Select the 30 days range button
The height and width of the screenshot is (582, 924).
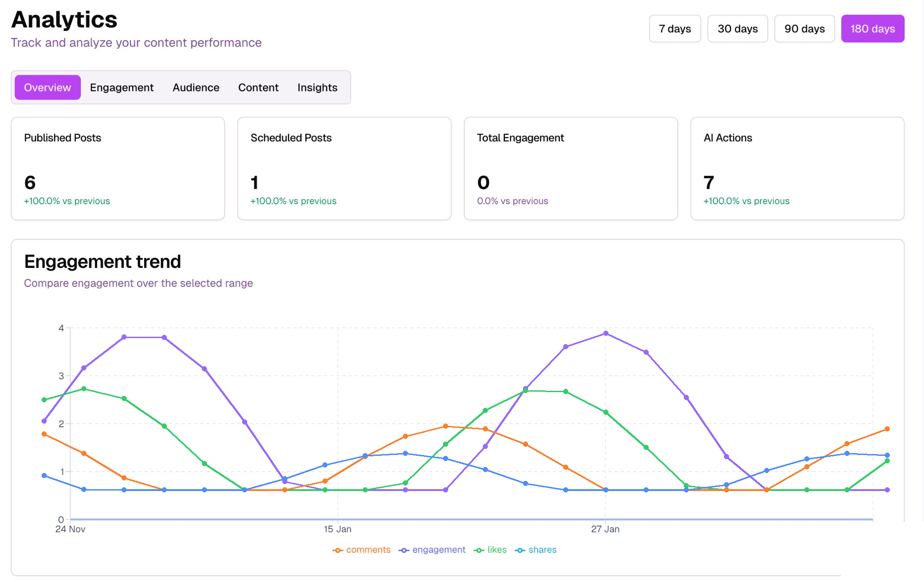coord(737,29)
